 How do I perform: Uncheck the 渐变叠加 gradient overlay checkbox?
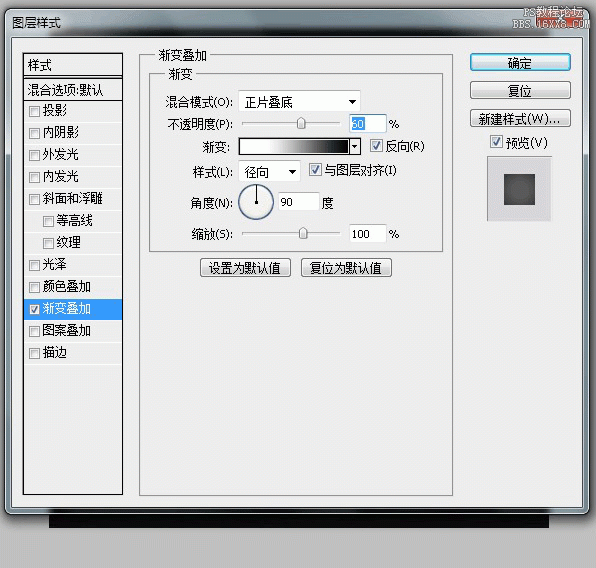click(x=34, y=309)
